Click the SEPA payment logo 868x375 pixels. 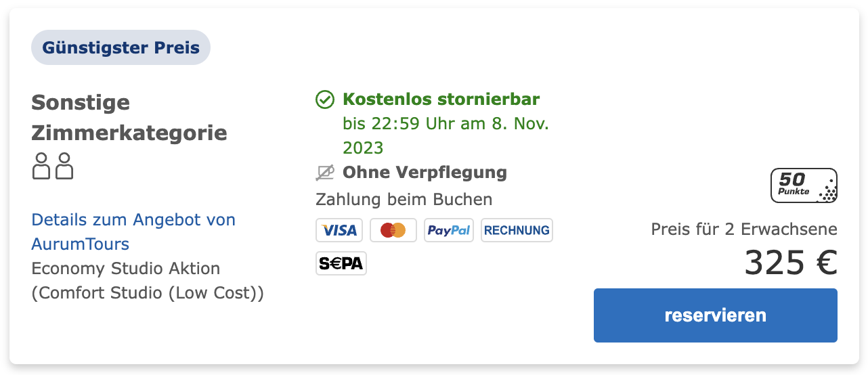(x=341, y=263)
